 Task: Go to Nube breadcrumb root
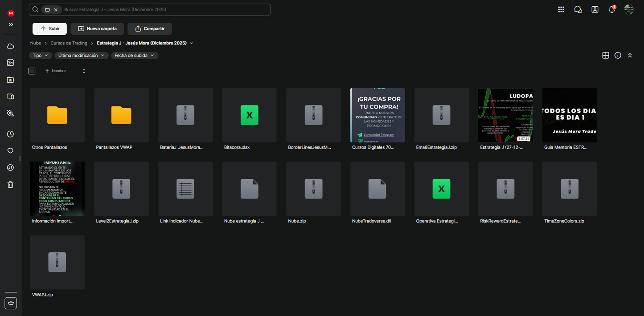pyautogui.click(x=36, y=43)
